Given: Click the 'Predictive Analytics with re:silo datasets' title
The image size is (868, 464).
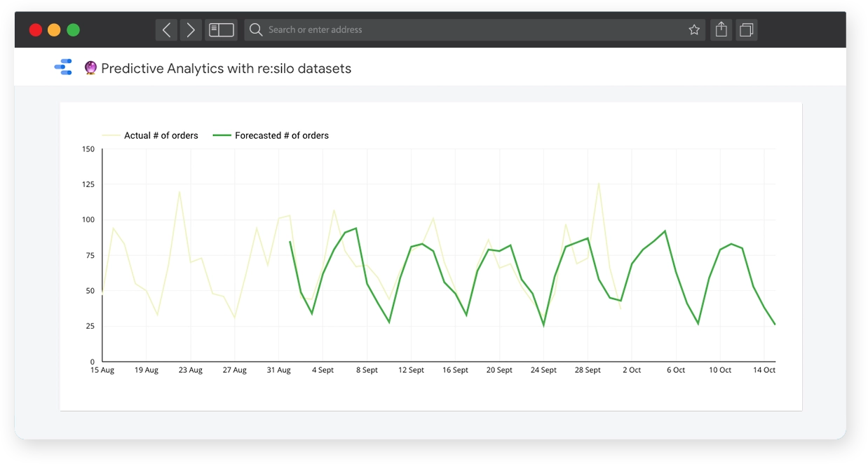Looking at the screenshot, I should coord(226,68).
